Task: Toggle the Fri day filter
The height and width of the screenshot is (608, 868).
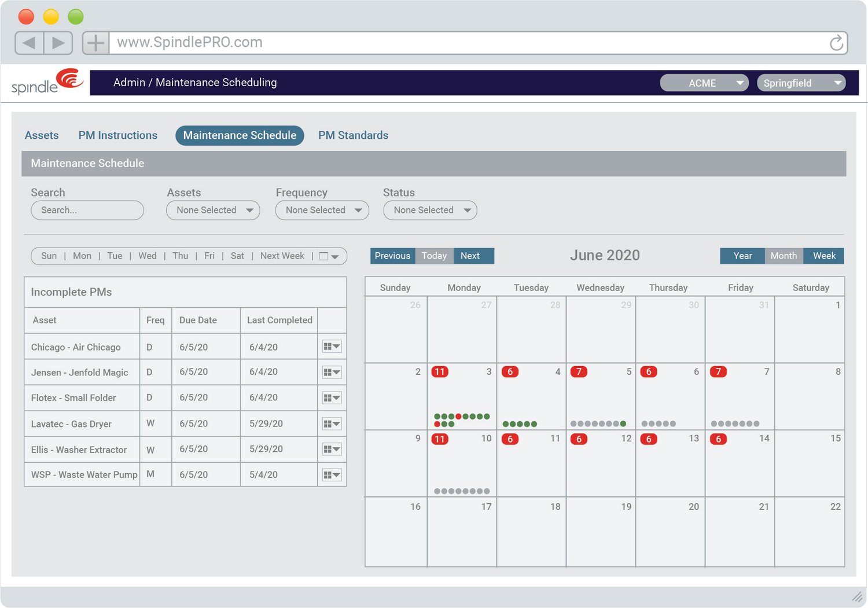Action: point(209,256)
